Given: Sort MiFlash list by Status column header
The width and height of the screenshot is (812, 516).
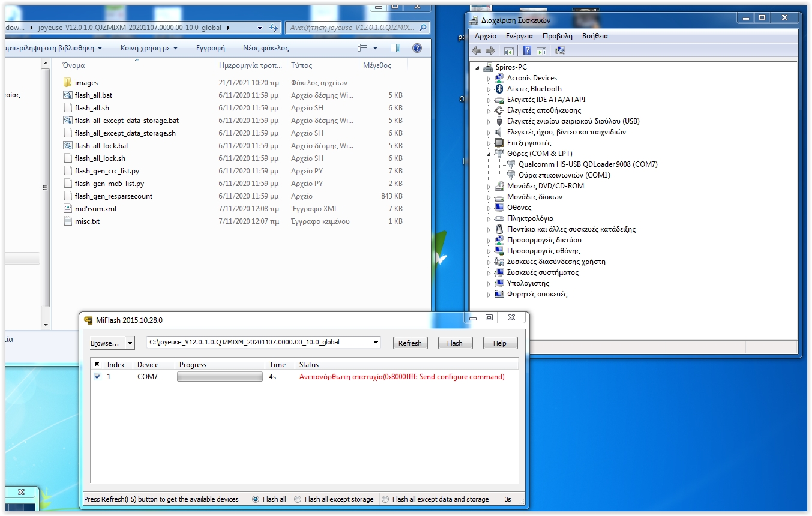Looking at the screenshot, I should (406, 364).
